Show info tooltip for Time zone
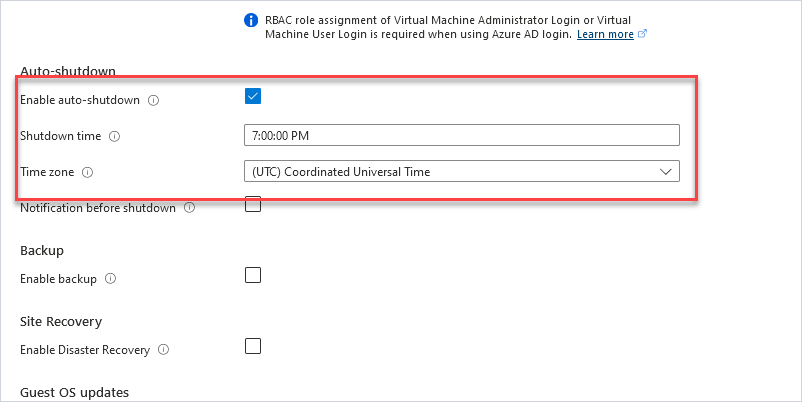This screenshot has width=802, height=402. (87, 172)
